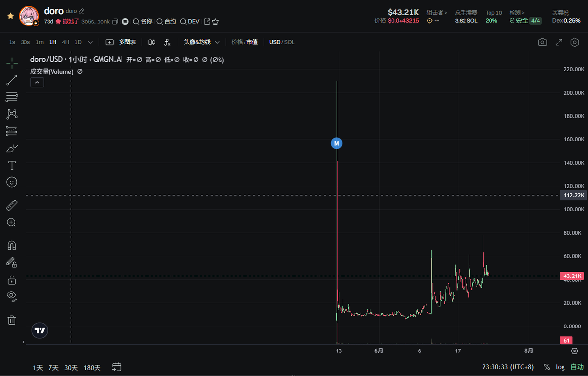Toggle log scale
The width and height of the screenshot is (588, 376).
(x=560, y=367)
